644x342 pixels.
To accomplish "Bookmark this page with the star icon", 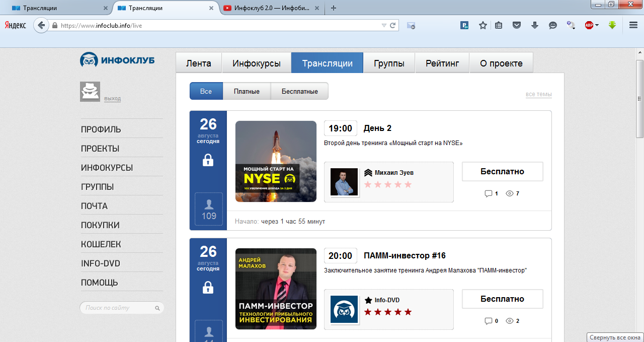I will click(482, 25).
